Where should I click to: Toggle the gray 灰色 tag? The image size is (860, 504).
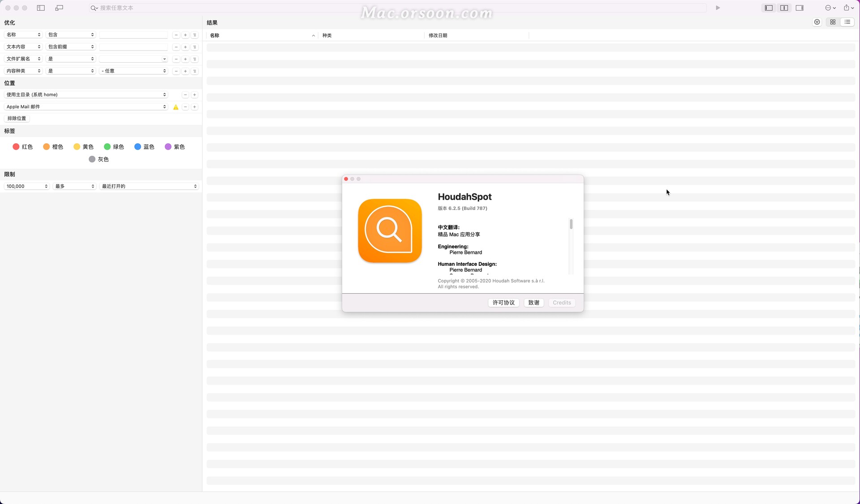click(99, 159)
